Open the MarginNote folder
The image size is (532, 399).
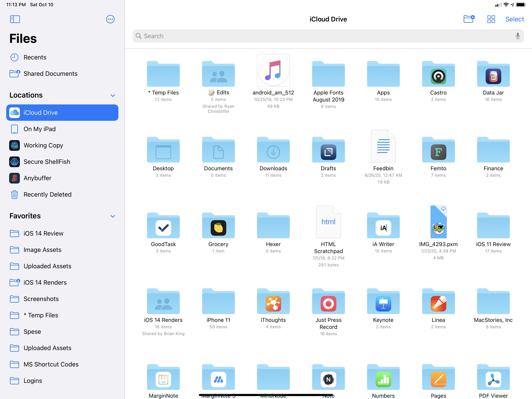tap(163, 377)
